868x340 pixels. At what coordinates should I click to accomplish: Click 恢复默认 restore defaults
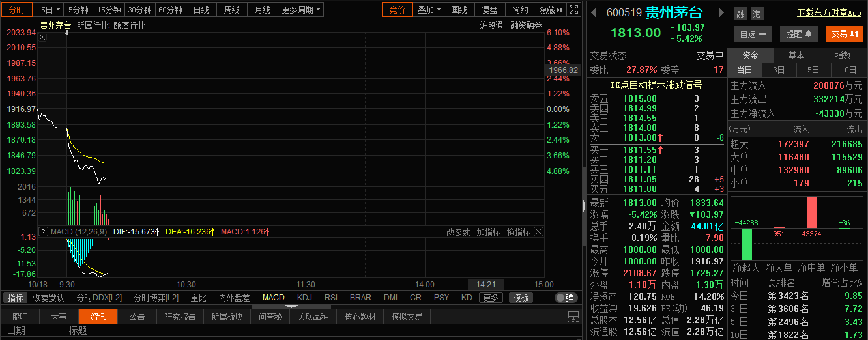[49, 298]
